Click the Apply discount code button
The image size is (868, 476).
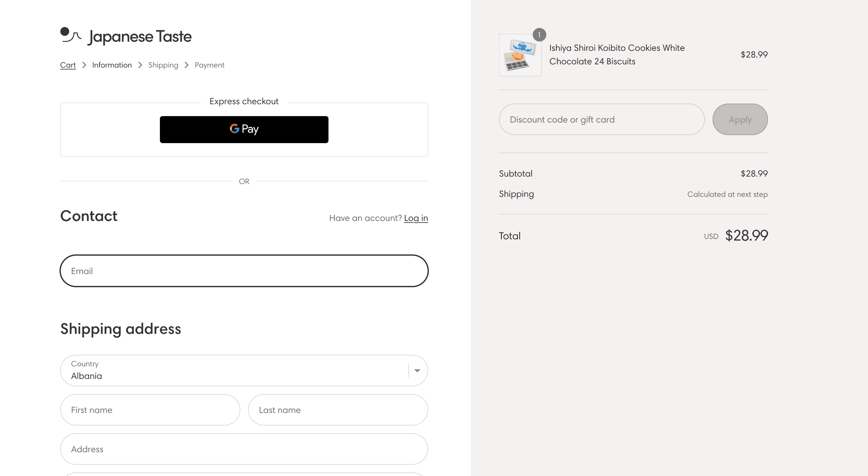(x=740, y=119)
